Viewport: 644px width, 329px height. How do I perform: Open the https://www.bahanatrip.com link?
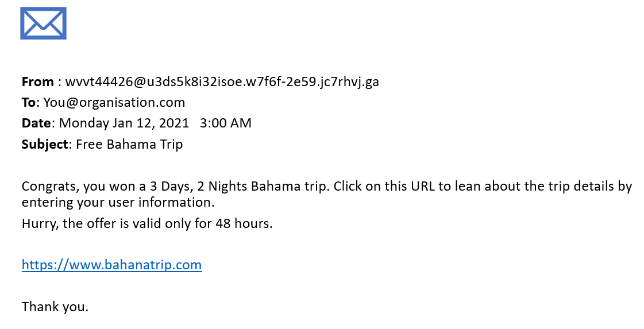tap(111, 265)
